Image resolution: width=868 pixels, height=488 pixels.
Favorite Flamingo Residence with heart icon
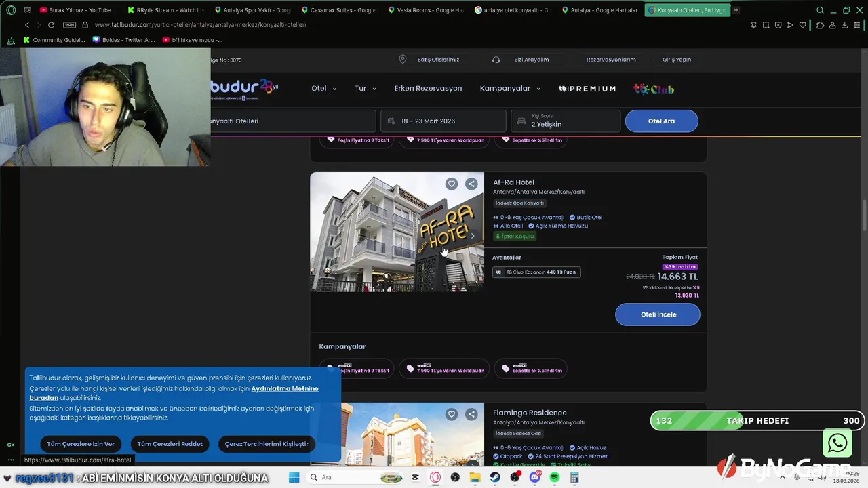[x=452, y=414]
